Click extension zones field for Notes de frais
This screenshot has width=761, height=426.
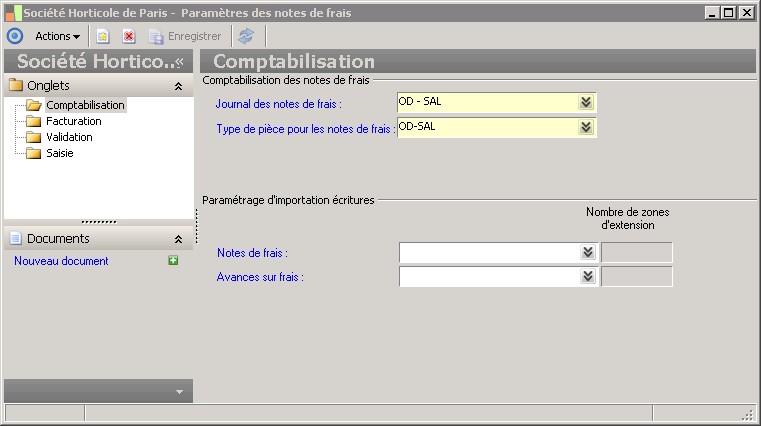(x=637, y=252)
